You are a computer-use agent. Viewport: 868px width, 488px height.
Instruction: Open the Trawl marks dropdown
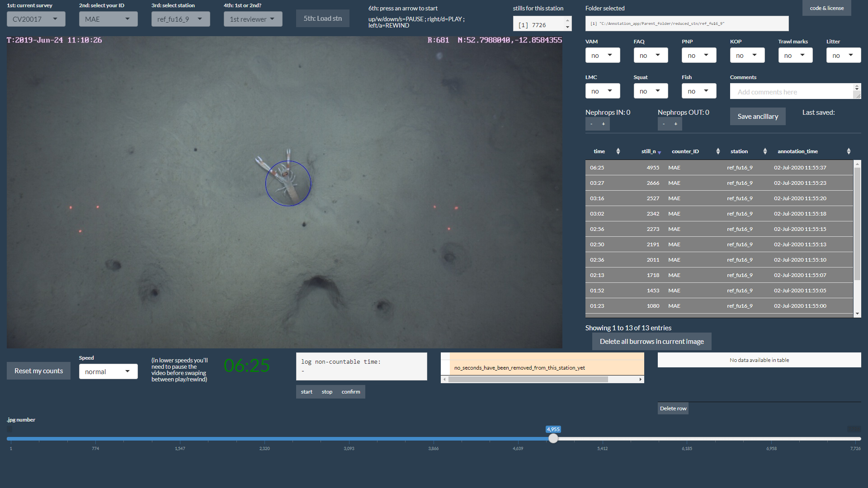click(795, 55)
